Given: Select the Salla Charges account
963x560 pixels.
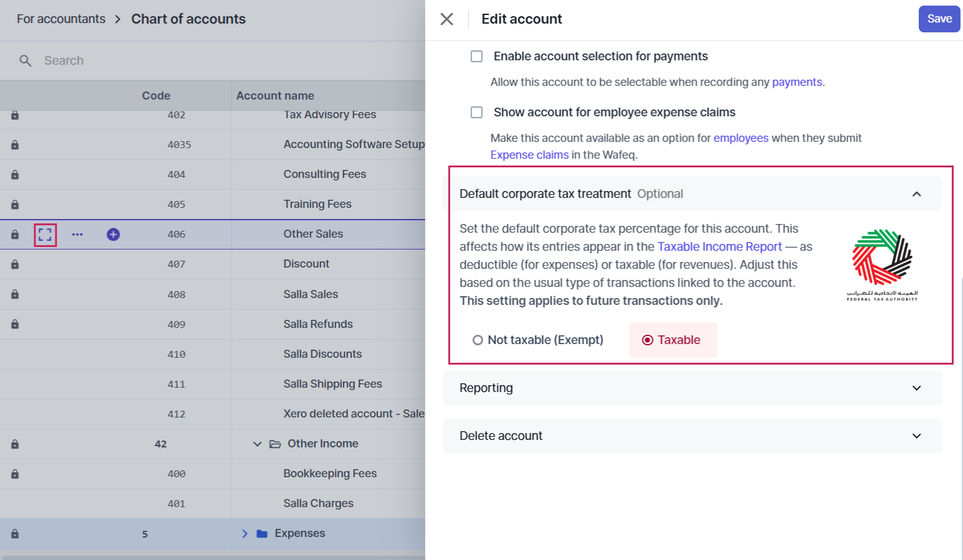Looking at the screenshot, I should (x=319, y=503).
